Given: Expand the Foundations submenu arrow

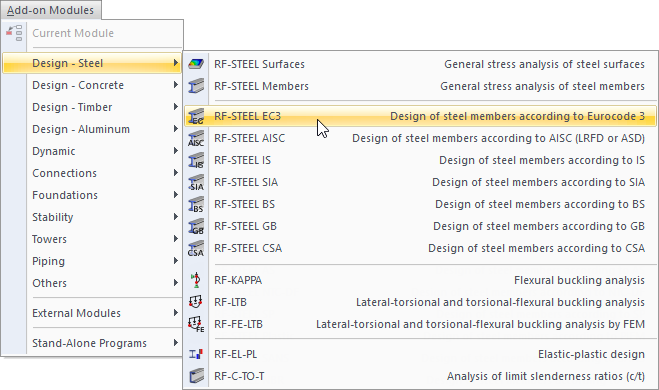Looking at the screenshot, I should 175,195.
